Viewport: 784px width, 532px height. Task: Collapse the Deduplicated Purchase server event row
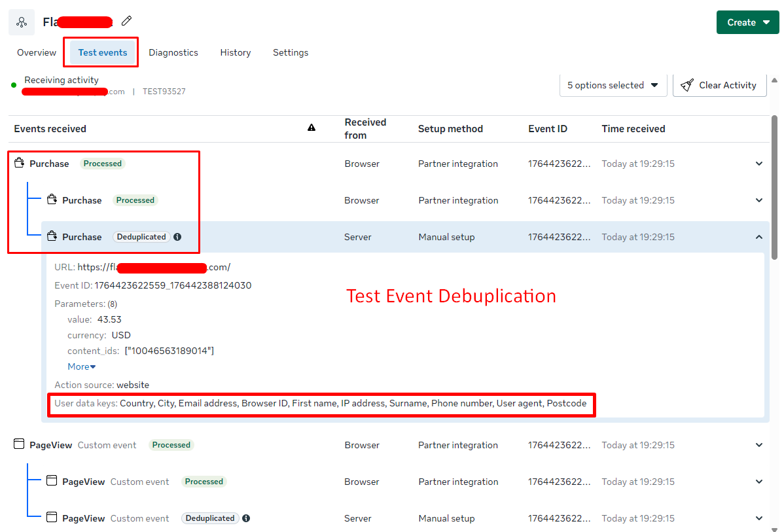point(759,237)
